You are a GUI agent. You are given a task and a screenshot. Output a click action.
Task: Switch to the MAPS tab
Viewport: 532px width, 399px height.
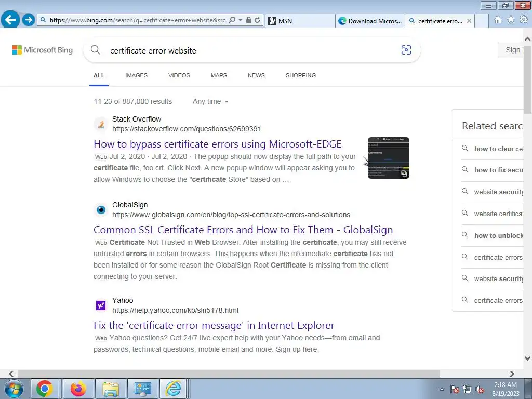pos(219,75)
